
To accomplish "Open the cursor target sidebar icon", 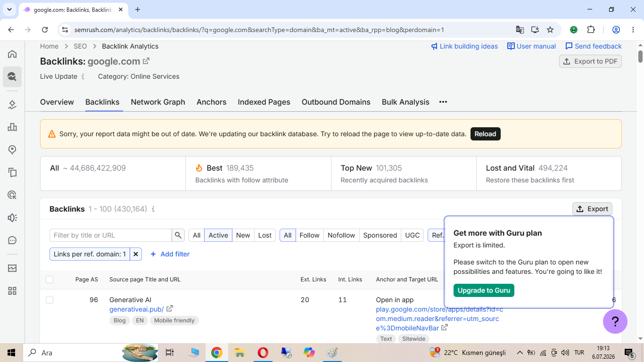I will click(x=12, y=195).
